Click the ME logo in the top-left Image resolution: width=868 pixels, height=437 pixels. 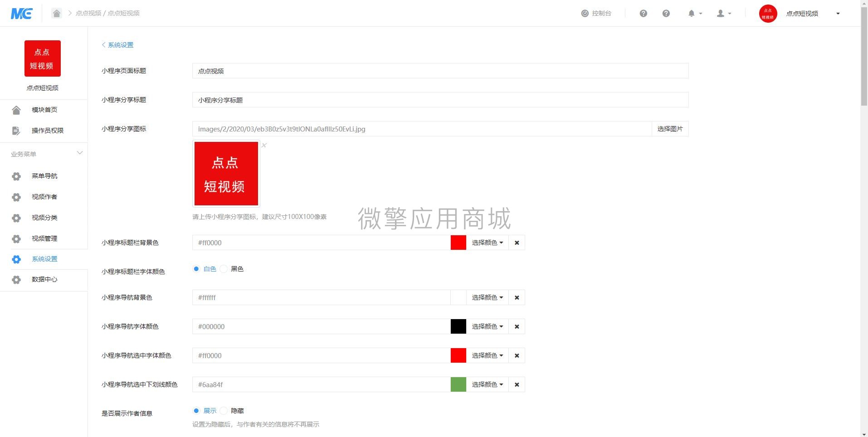pyautogui.click(x=21, y=14)
